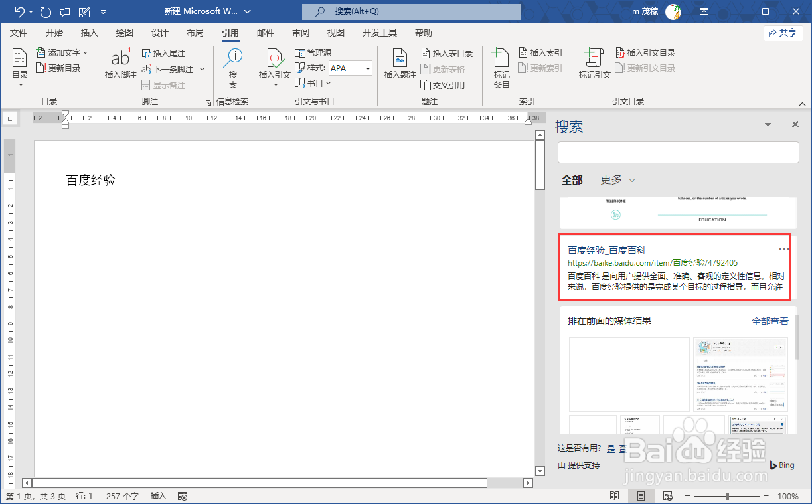
Task: Insert an endnote (插入尾注)
Action: click(163, 53)
